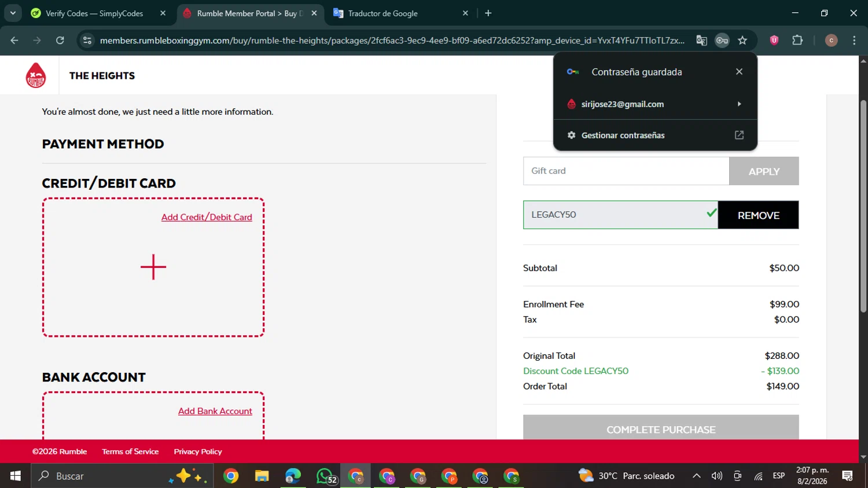Image resolution: width=868 pixels, height=488 pixels.
Task: Close the saved password popup
Action: coord(739,72)
